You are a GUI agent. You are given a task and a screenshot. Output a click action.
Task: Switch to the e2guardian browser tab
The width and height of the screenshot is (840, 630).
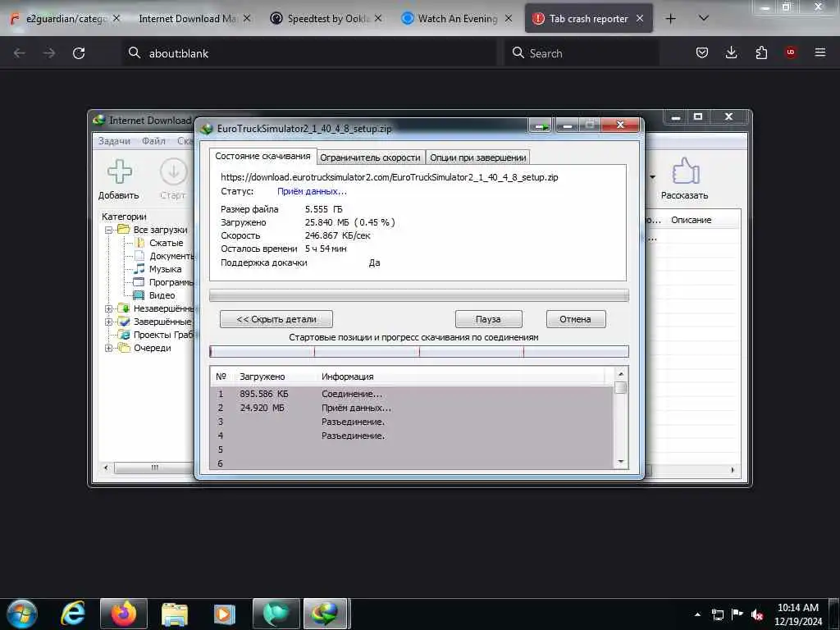tap(64, 19)
